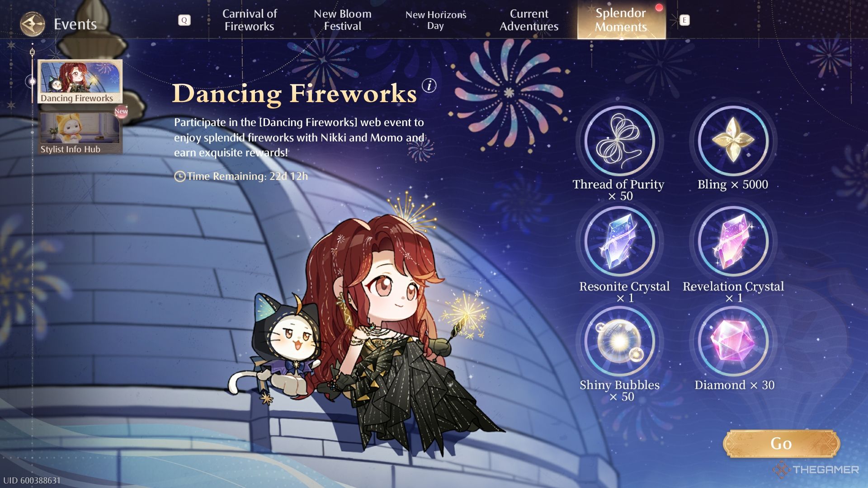Open the Dancing Fireworks info icon
Screen dimensions: 868x488
(429, 85)
